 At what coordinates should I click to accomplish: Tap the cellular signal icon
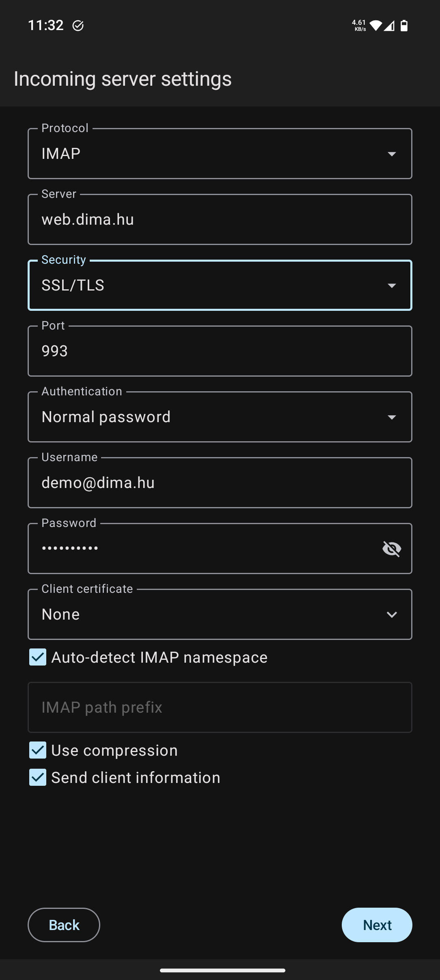pyautogui.click(x=389, y=26)
